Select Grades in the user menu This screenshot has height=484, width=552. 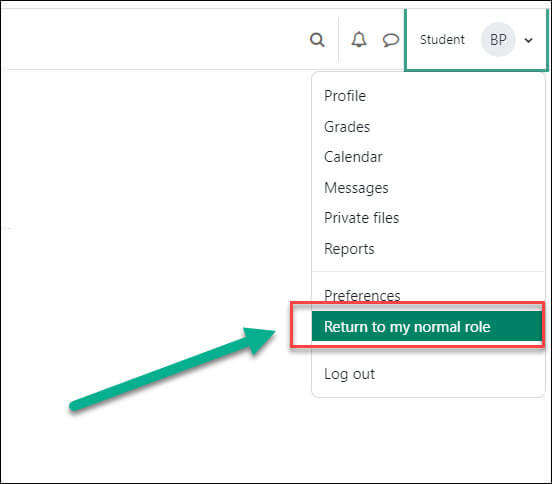347,127
